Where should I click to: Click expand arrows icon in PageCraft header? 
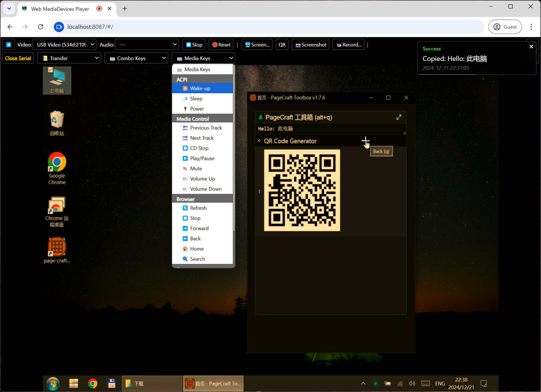point(399,117)
